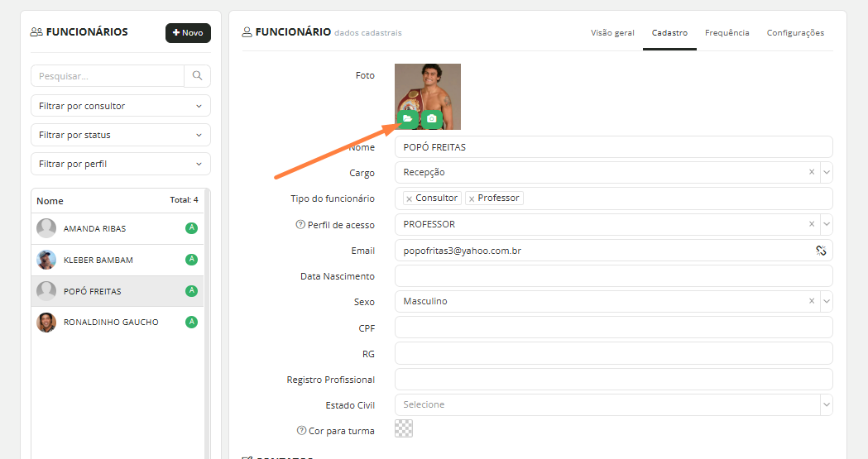Click Amanda Ribas avatar

(46, 228)
